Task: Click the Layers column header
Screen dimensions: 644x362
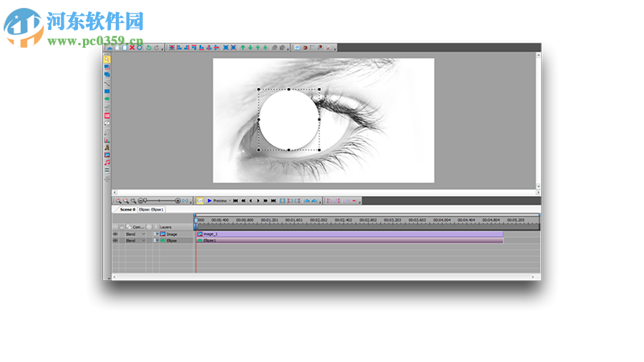Action: pyautogui.click(x=166, y=227)
